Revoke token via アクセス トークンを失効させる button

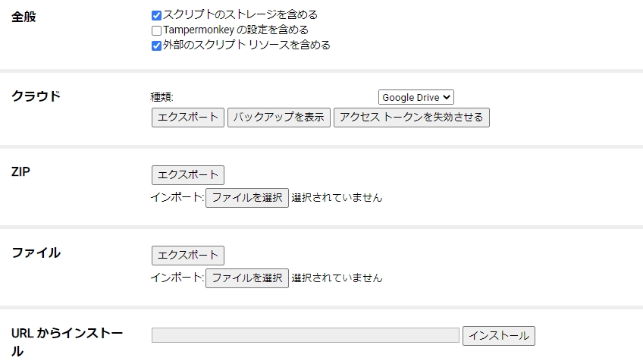point(411,118)
